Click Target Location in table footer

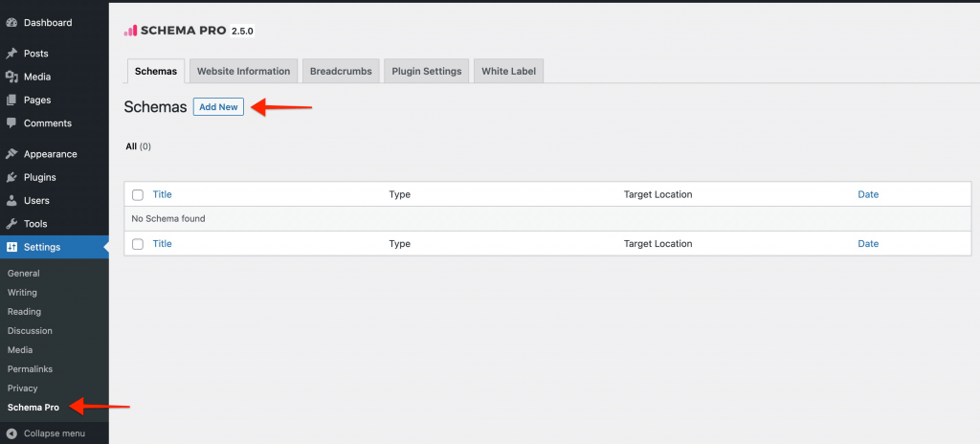coord(658,244)
